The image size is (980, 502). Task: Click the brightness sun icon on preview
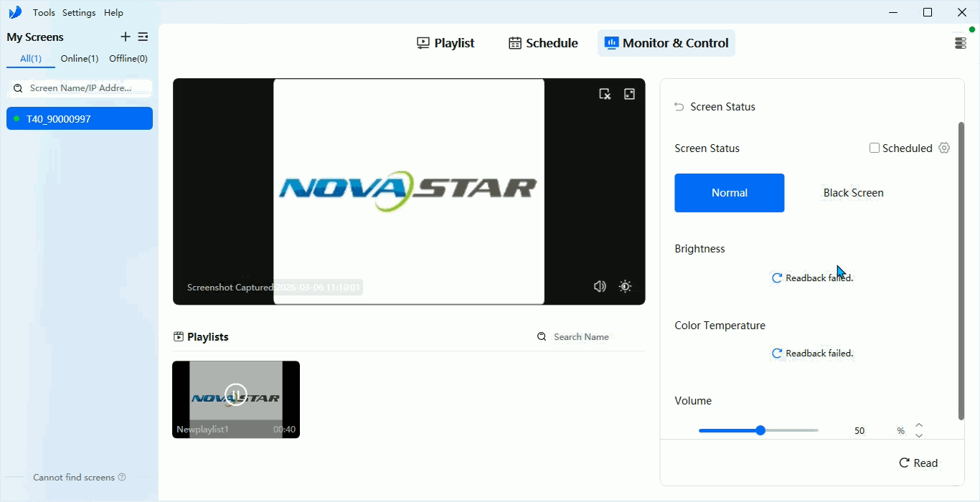click(x=625, y=287)
